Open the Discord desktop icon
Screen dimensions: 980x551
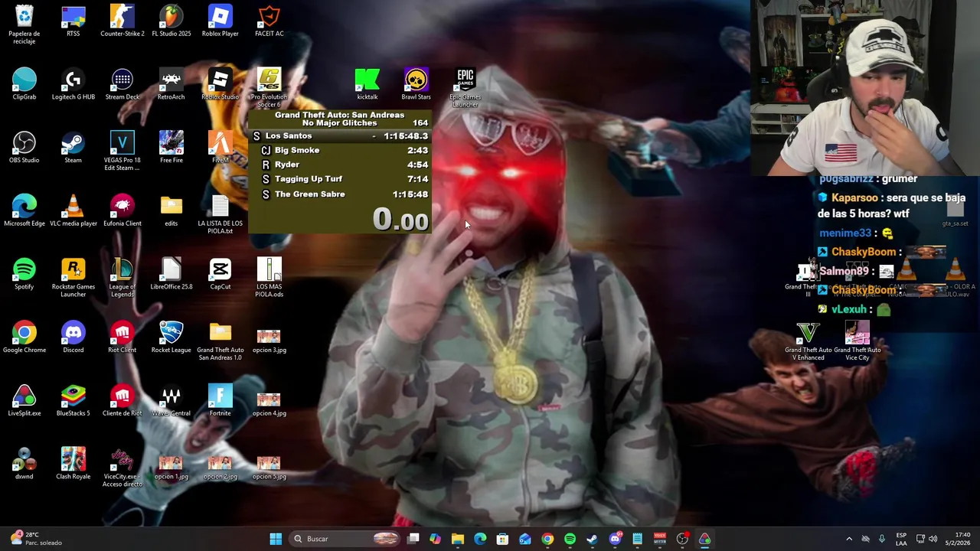pyautogui.click(x=73, y=337)
